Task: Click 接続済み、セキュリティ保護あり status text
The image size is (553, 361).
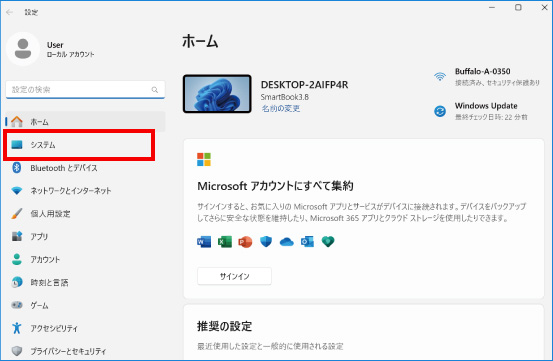Action: (497, 83)
